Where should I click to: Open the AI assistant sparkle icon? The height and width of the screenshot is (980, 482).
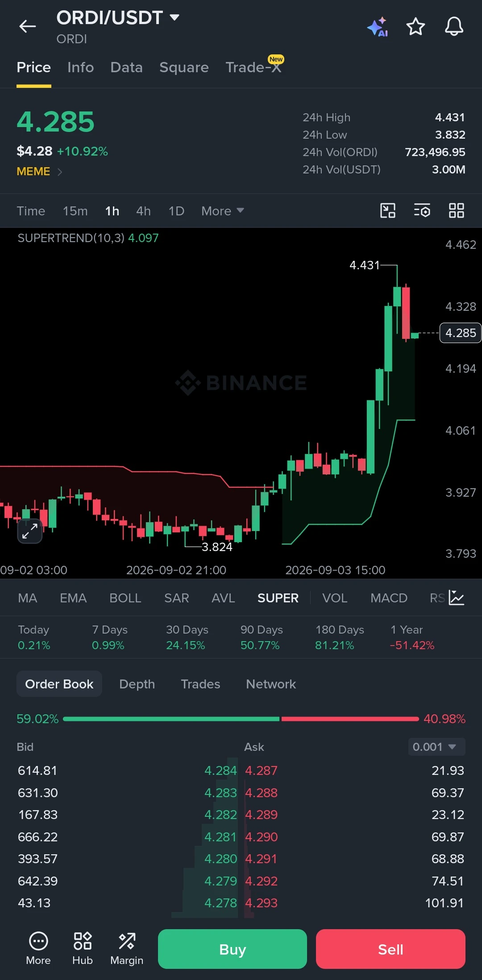tap(378, 27)
